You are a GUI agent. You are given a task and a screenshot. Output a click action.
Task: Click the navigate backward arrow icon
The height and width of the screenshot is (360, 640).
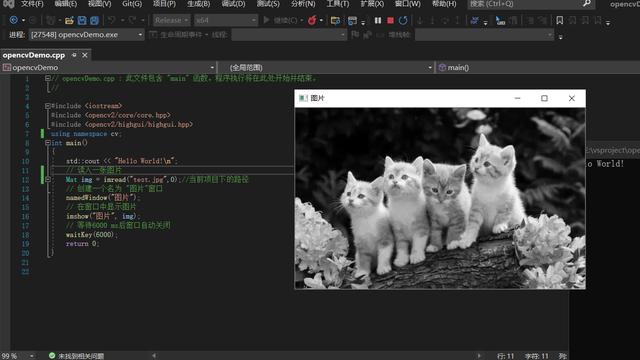pos(13,20)
